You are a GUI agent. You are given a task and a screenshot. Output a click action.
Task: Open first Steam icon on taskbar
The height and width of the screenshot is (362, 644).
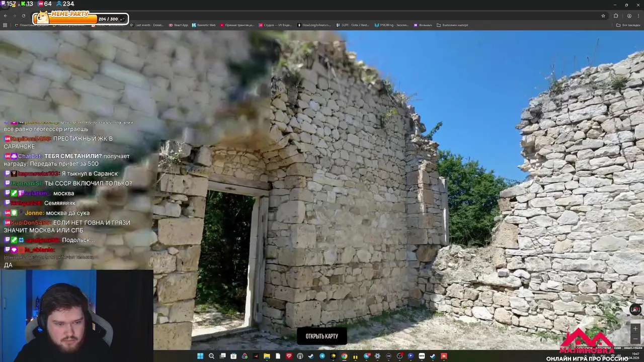pos(311,356)
